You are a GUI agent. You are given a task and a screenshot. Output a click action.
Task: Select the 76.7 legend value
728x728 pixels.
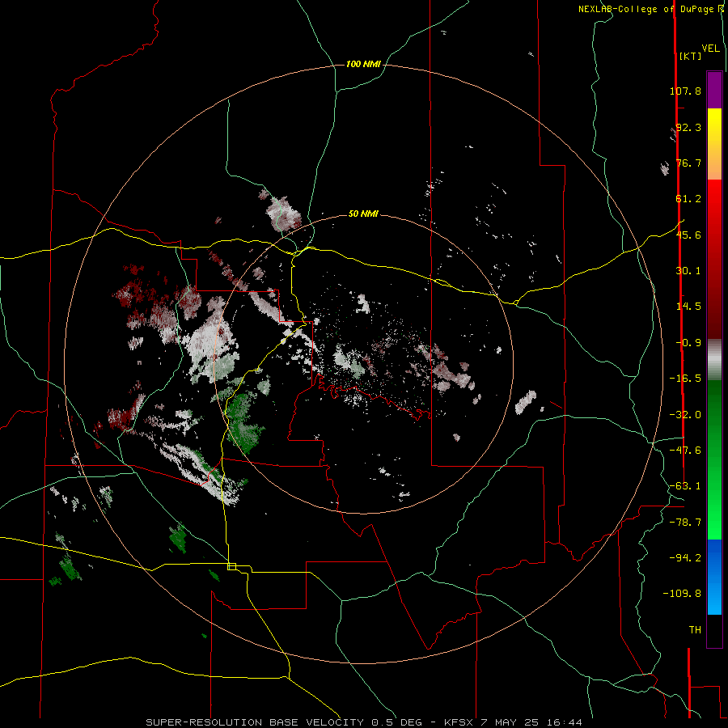[688, 163]
